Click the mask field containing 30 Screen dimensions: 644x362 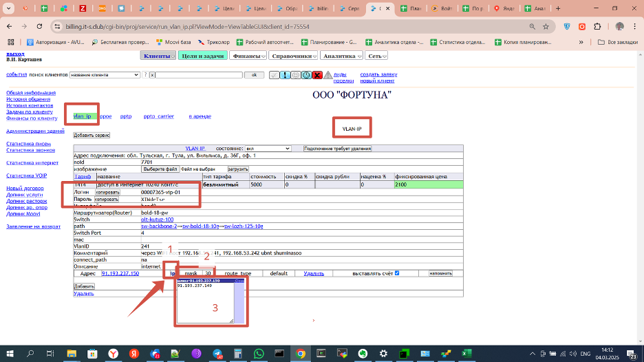pos(208,273)
